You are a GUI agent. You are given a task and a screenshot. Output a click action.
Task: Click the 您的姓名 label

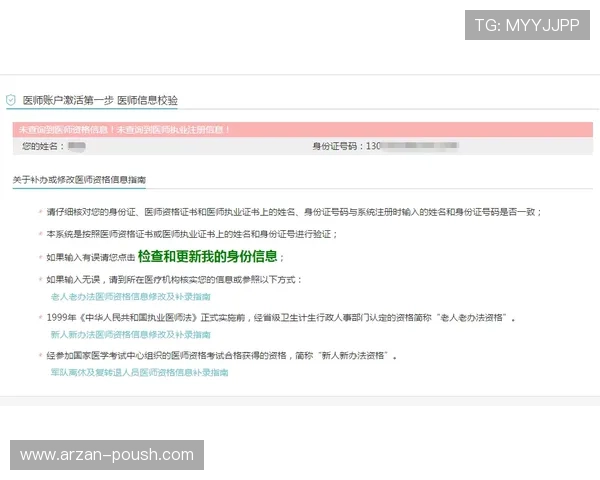pos(42,146)
